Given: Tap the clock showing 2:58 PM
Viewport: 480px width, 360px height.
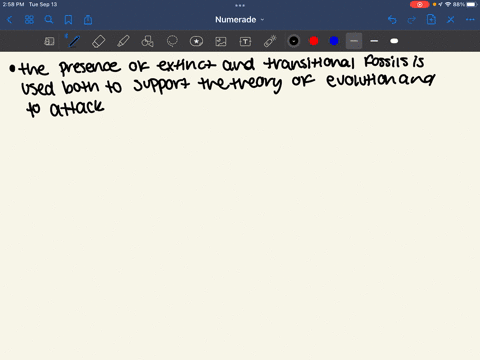Looking at the screenshot, I should click(13, 4).
